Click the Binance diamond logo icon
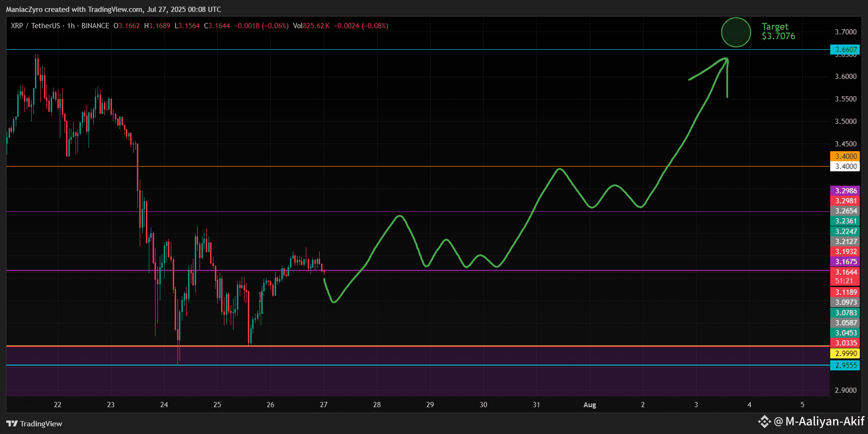Image resolution: width=868 pixels, height=434 pixels. pyautogui.click(x=764, y=422)
